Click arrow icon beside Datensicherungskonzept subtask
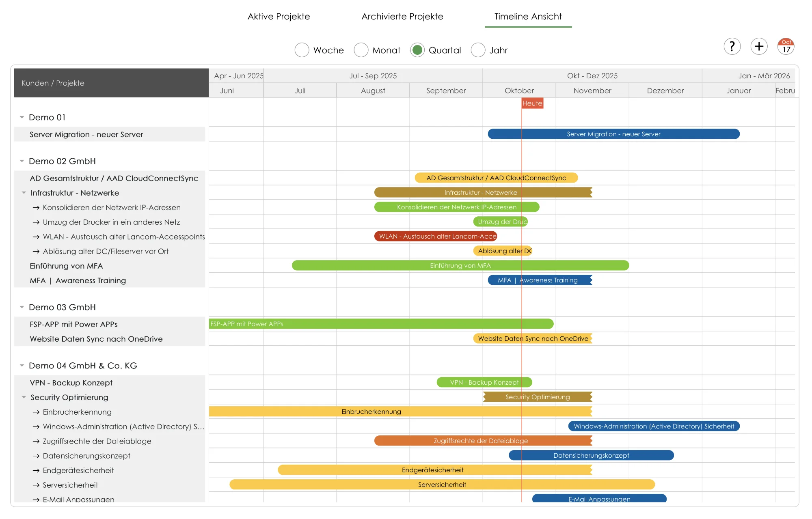The image size is (812, 519). click(36, 456)
